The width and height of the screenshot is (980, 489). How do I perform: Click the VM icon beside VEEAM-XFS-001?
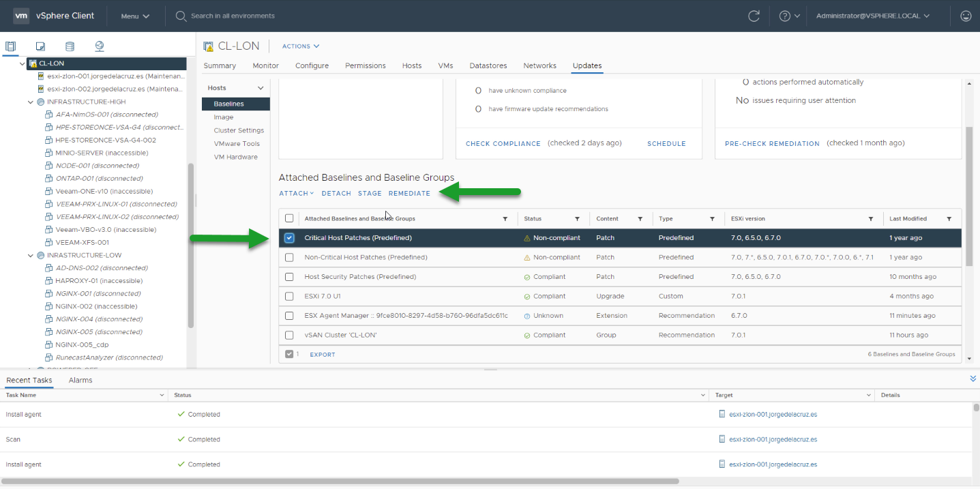pyautogui.click(x=49, y=242)
